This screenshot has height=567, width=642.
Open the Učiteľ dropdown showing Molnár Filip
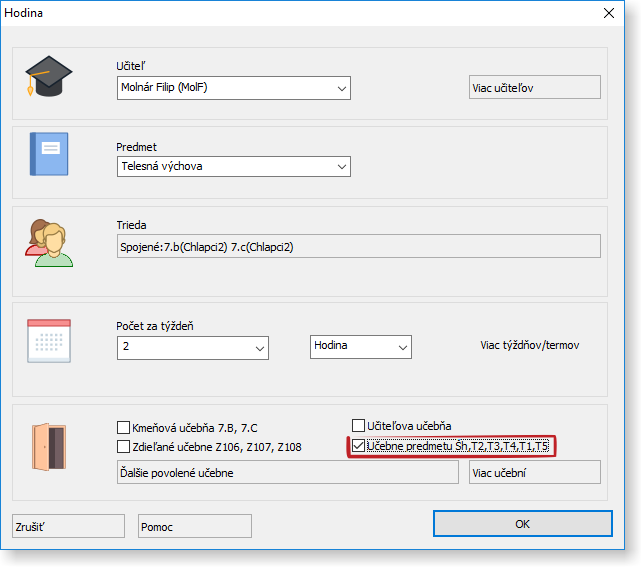click(x=233, y=88)
